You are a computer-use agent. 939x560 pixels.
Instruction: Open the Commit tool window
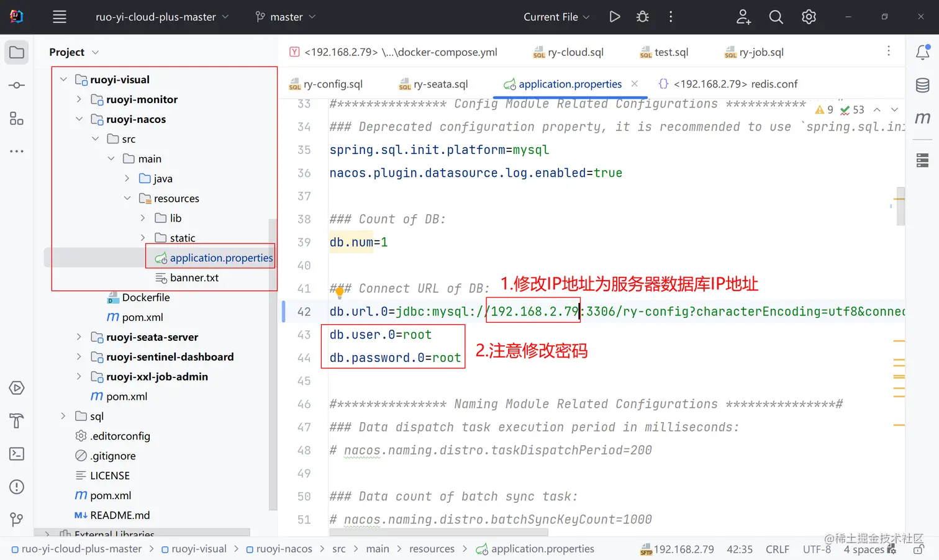pos(17,85)
